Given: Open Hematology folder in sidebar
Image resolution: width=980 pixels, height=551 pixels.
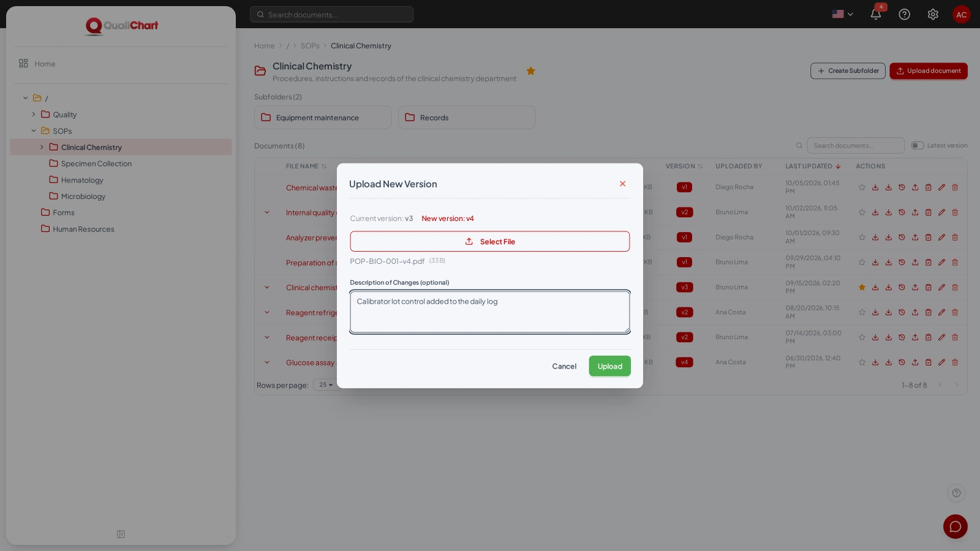Looking at the screenshot, I should point(82,180).
